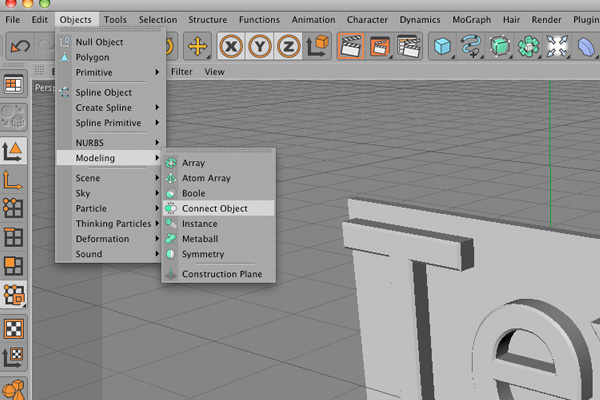Open the Tools menu

(x=115, y=20)
